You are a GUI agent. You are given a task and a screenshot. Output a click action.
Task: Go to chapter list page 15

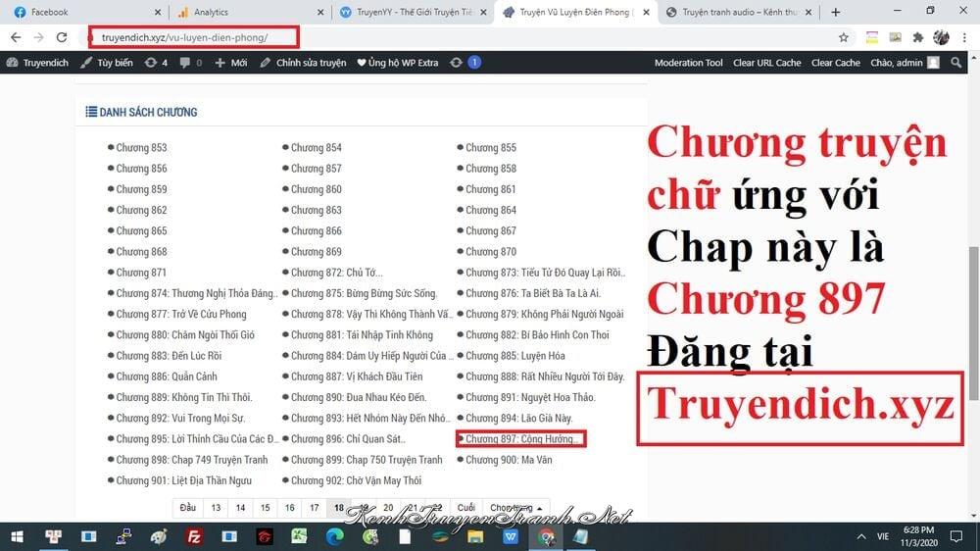(x=265, y=508)
